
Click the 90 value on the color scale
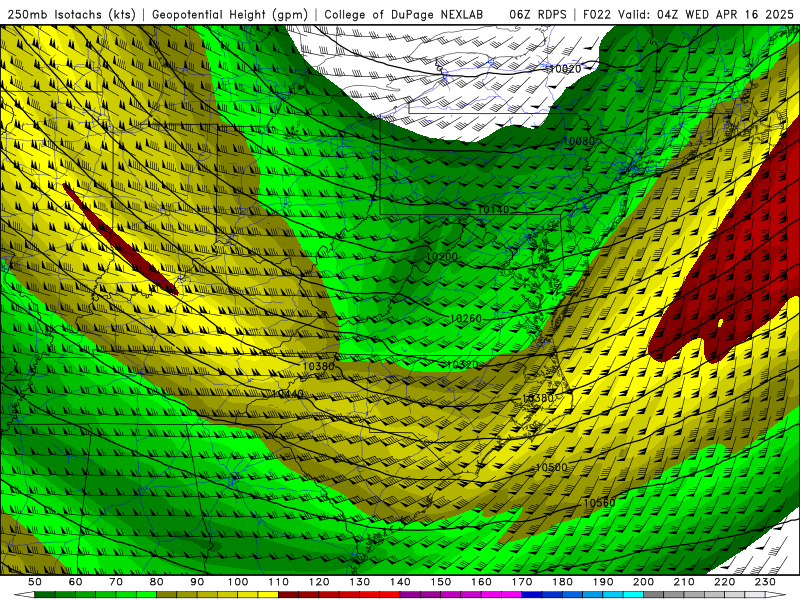click(197, 582)
